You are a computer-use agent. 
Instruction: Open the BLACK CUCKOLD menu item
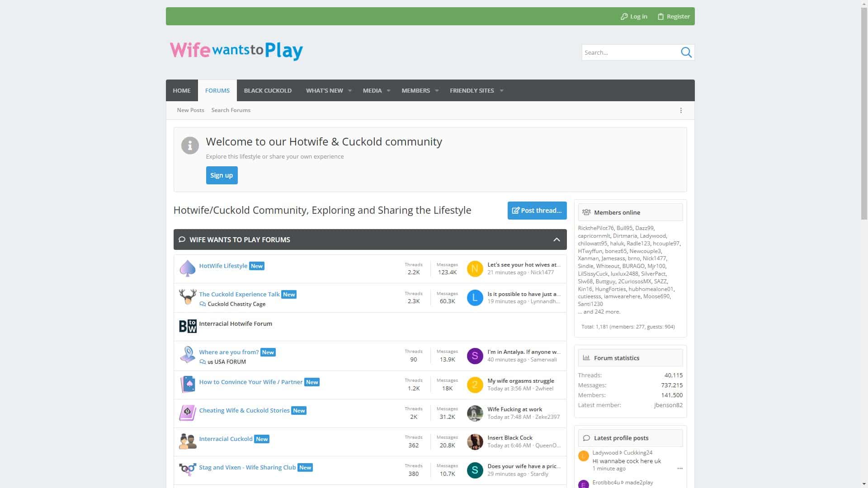(x=268, y=90)
